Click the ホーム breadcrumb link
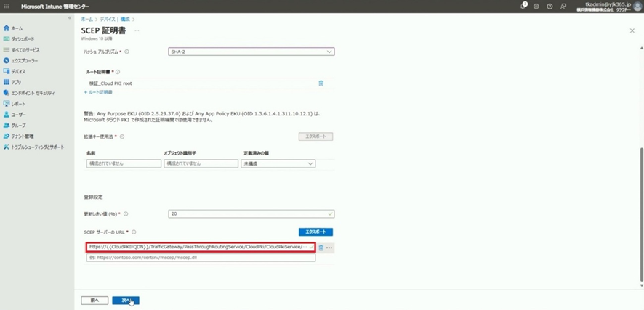 [x=86, y=18]
